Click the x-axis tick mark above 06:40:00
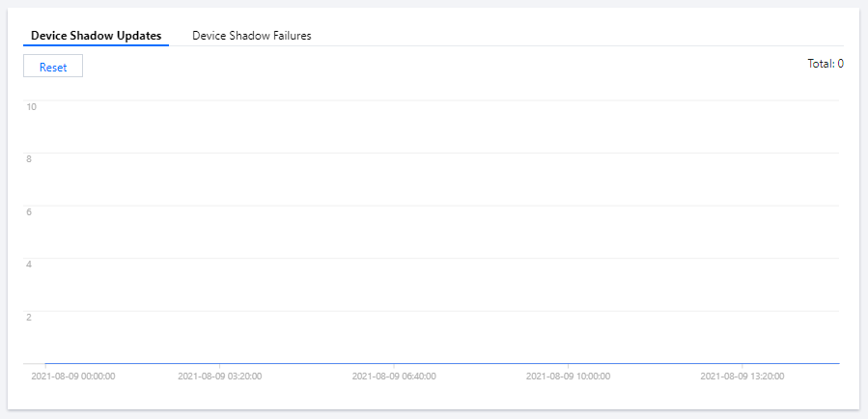Viewport: 868px width, 419px height. tap(393, 366)
